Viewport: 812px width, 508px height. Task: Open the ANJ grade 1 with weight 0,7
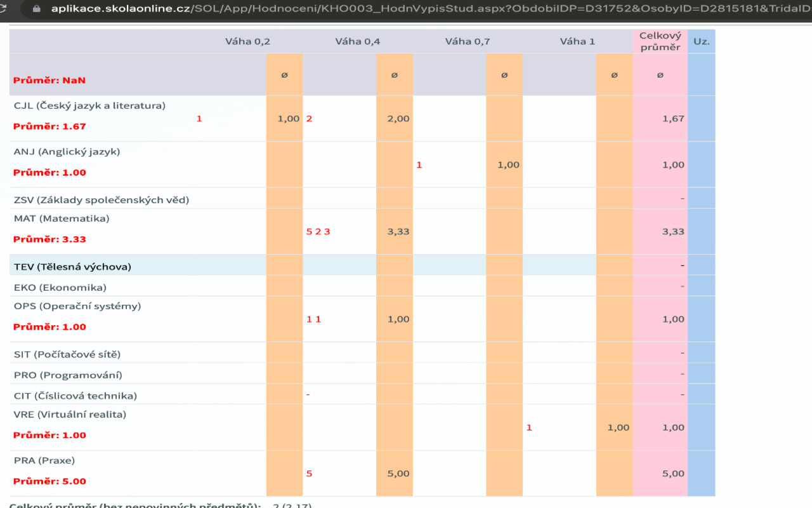[419, 165]
